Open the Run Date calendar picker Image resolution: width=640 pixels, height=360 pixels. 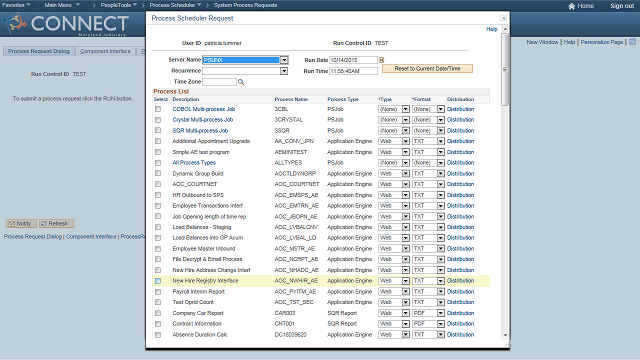click(382, 60)
